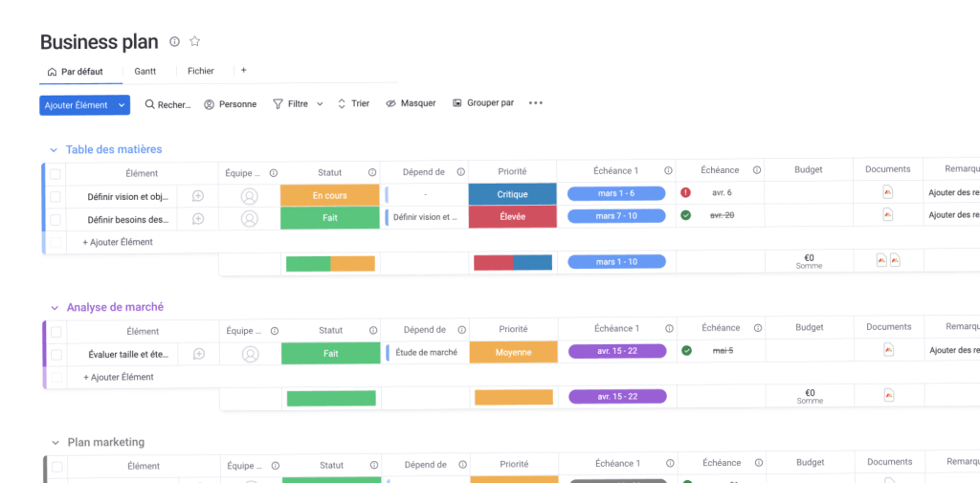Viewport: 980px width, 483px height.
Task: Check the Définir besoins des... row checkbox
Action: click(x=56, y=219)
